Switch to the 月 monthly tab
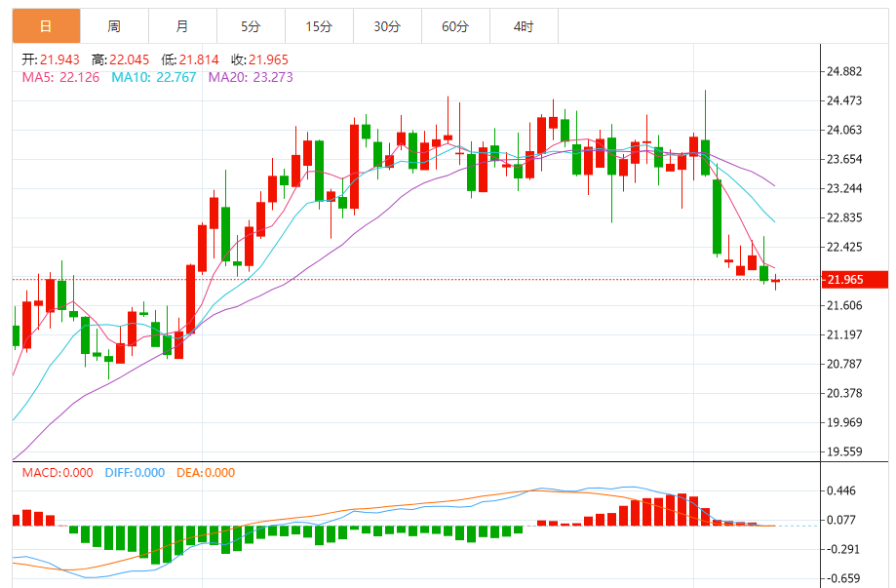 pyautogui.click(x=182, y=26)
